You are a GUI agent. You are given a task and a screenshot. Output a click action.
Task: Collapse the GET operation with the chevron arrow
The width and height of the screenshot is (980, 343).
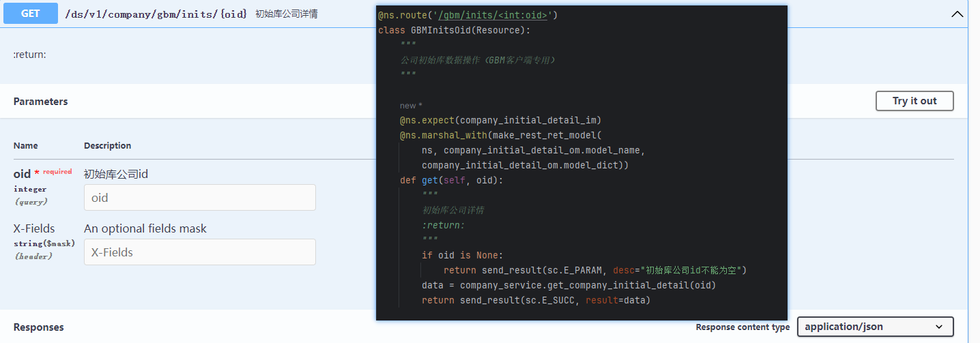(x=957, y=14)
